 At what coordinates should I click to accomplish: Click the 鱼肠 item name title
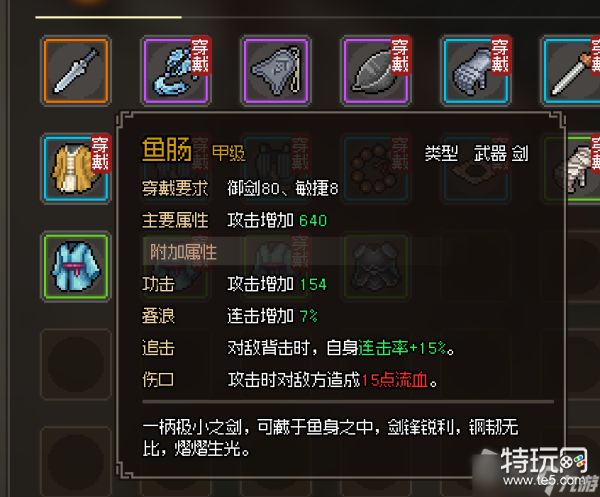167,150
